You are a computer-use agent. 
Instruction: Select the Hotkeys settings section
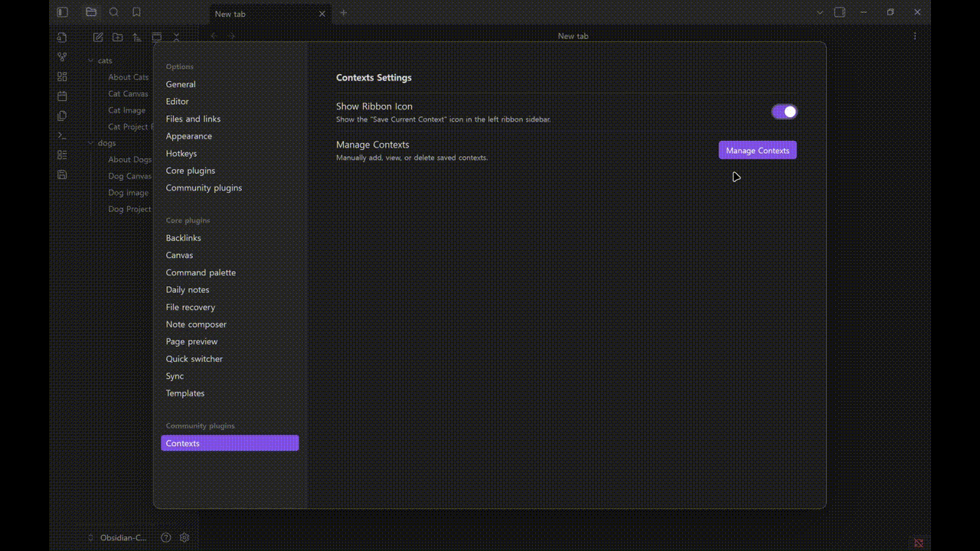(181, 153)
